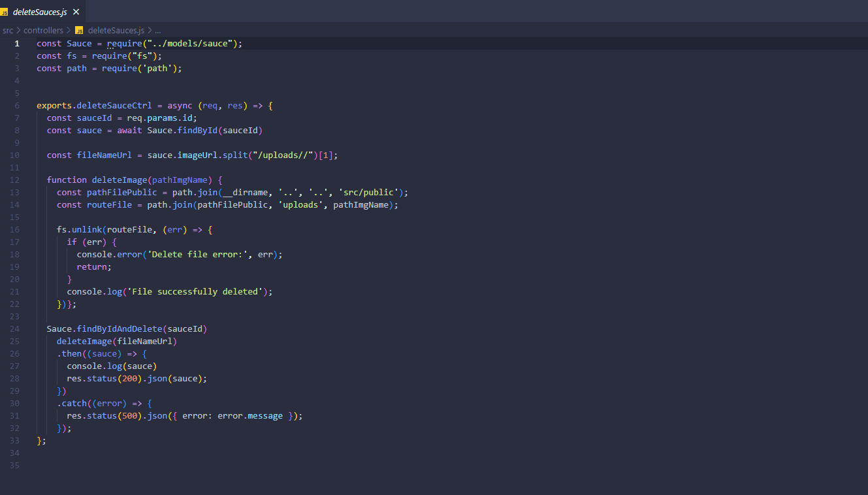868x495 pixels.
Task: Open the symbols ellipsis in the breadcrumb bar
Action: (157, 29)
